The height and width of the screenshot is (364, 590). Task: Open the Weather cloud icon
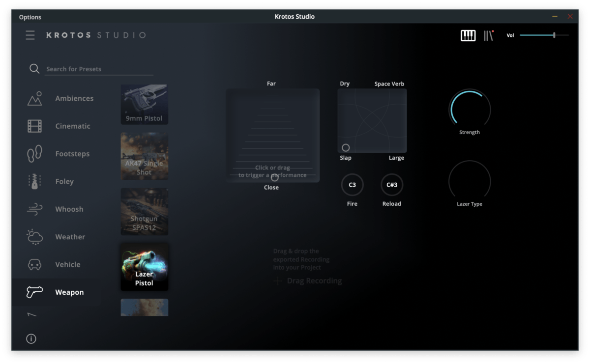[34, 236]
